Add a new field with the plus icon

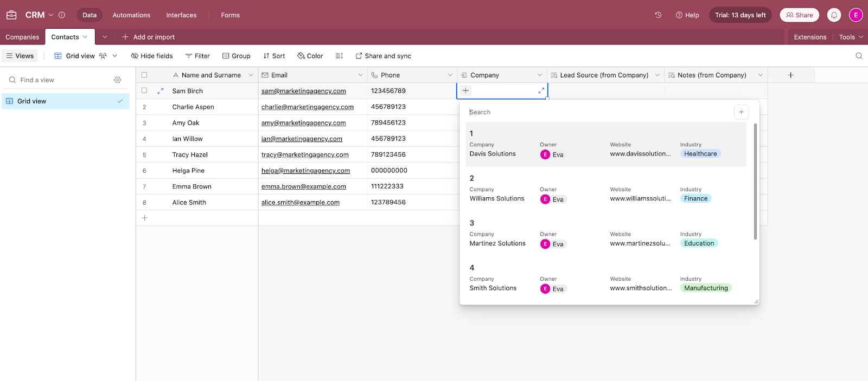point(790,75)
